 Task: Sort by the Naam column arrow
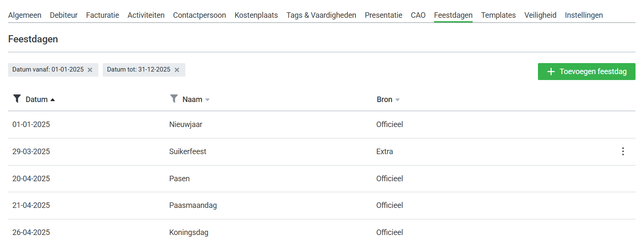207,100
